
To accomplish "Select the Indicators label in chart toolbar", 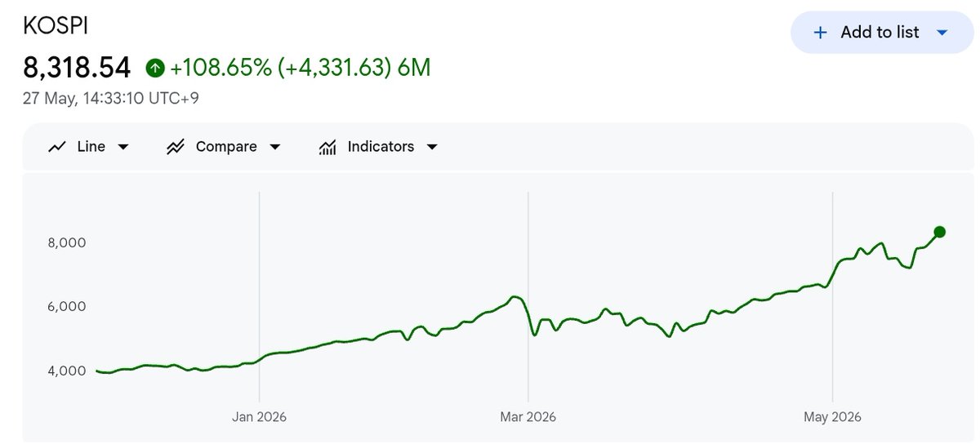I will [381, 147].
